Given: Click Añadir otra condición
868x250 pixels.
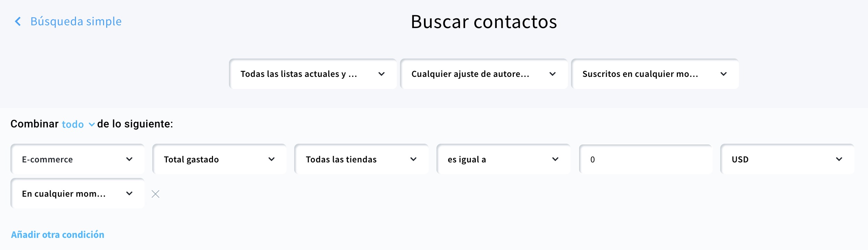Looking at the screenshot, I should click(58, 234).
